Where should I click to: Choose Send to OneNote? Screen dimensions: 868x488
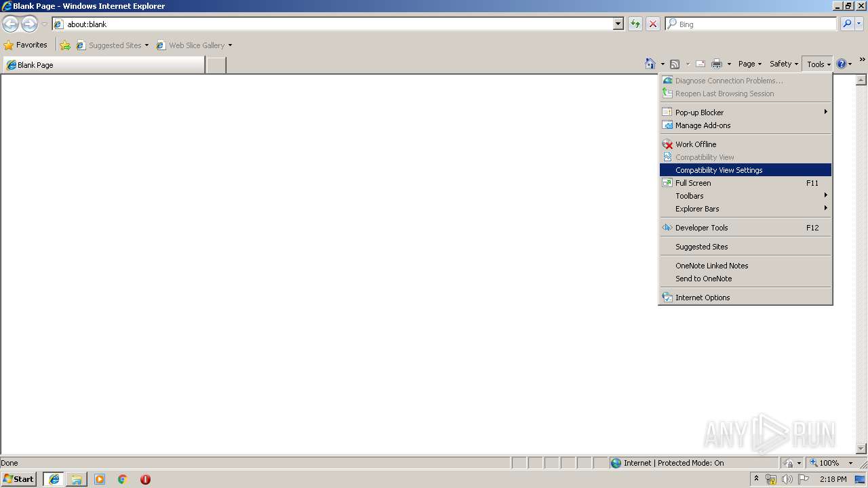(745, 279)
